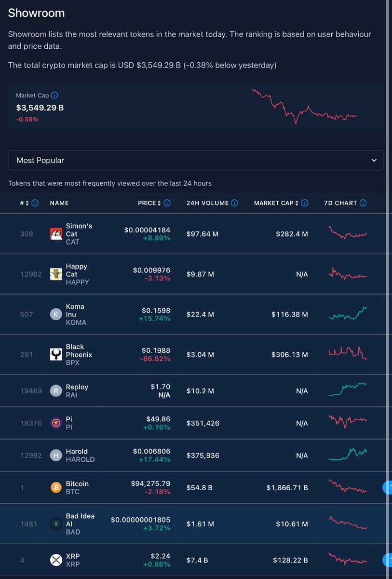
Task: Sort table by PRICE arrows
Action: (x=160, y=203)
